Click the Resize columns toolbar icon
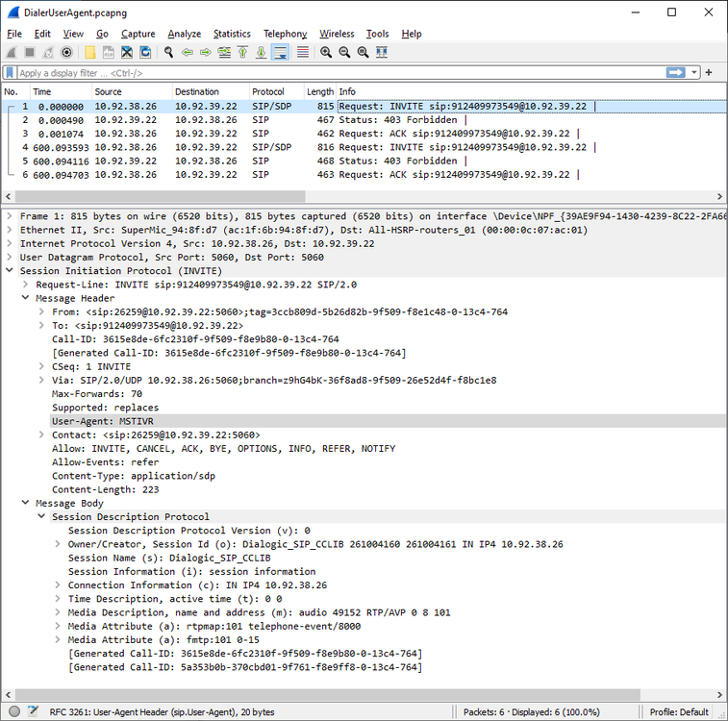 point(382,52)
